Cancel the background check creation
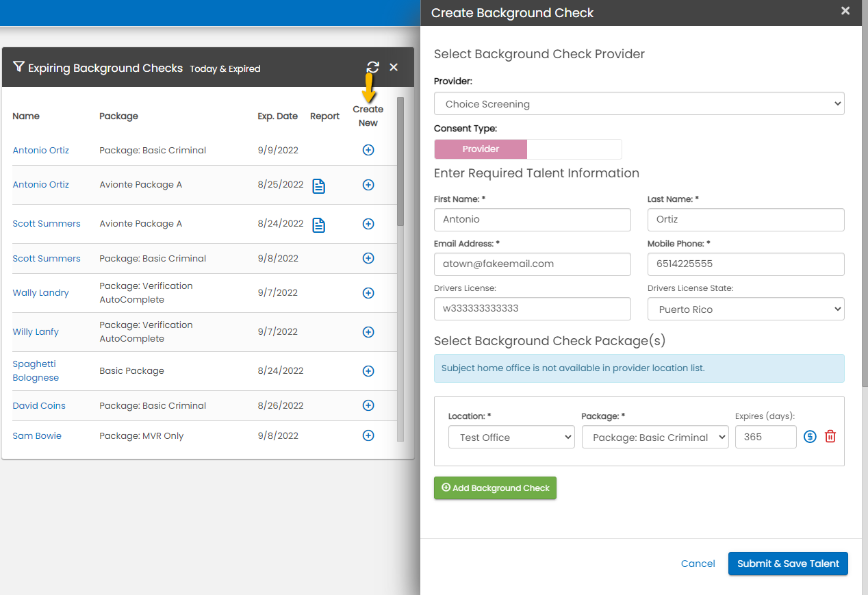868x595 pixels. (x=698, y=564)
